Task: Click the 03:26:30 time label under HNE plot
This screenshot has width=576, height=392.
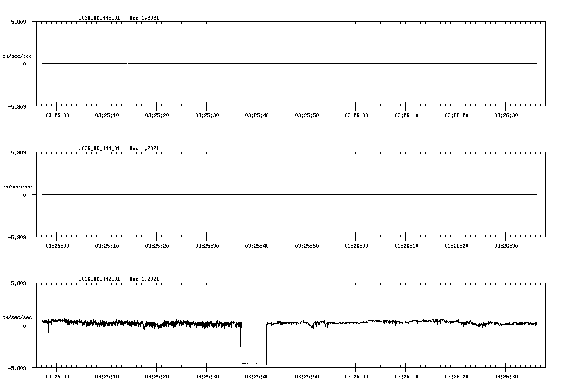Action: 506,115
